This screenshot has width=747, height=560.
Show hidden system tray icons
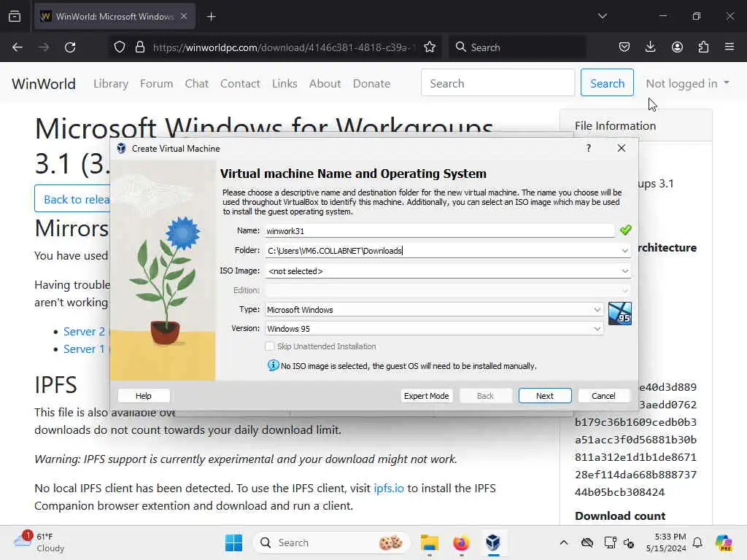(x=564, y=542)
